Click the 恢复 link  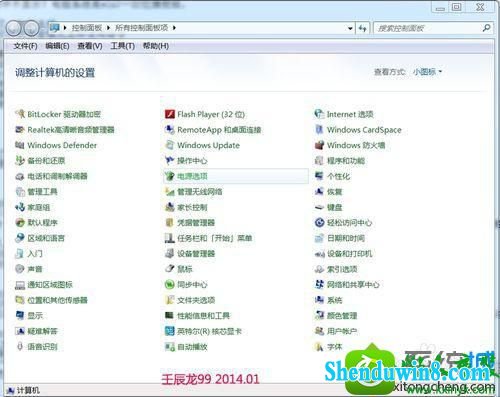(334, 191)
